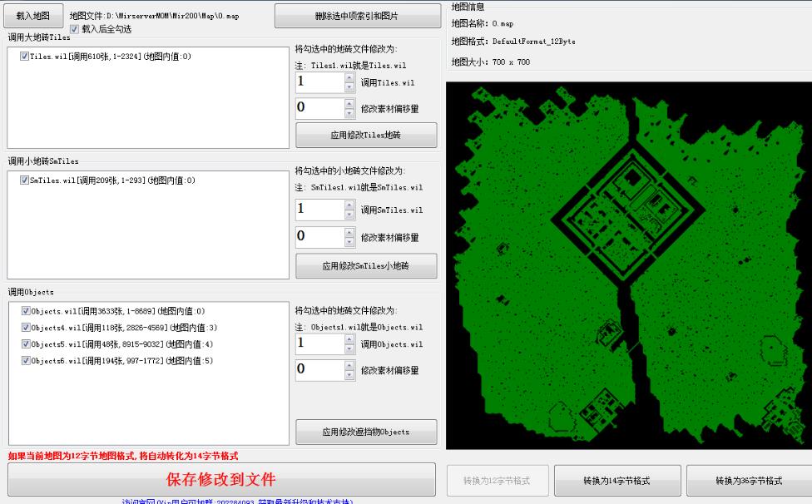812x504 pixels.
Task: Uncheck the Tiles.wil checkbox
Action: pos(24,56)
